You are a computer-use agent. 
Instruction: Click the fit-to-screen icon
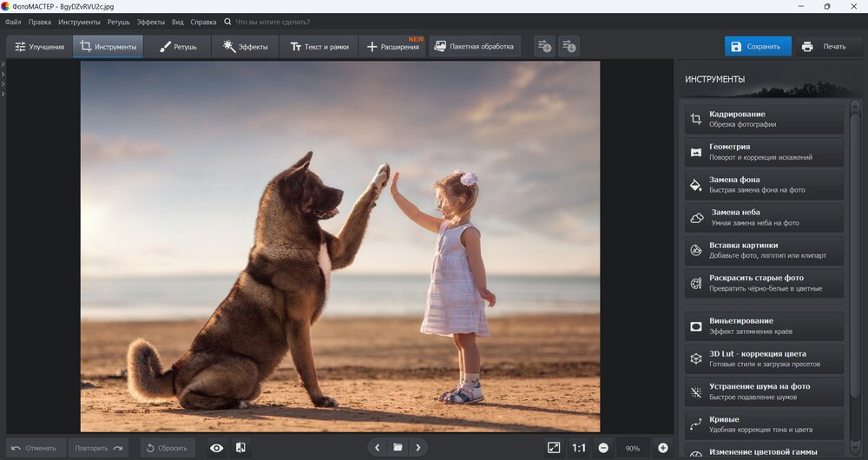(x=554, y=448)
